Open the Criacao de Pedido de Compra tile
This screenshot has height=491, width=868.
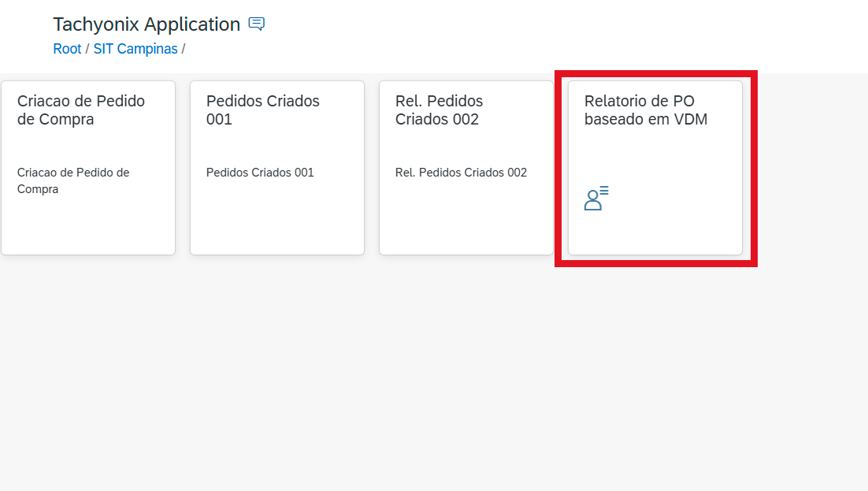88,168
